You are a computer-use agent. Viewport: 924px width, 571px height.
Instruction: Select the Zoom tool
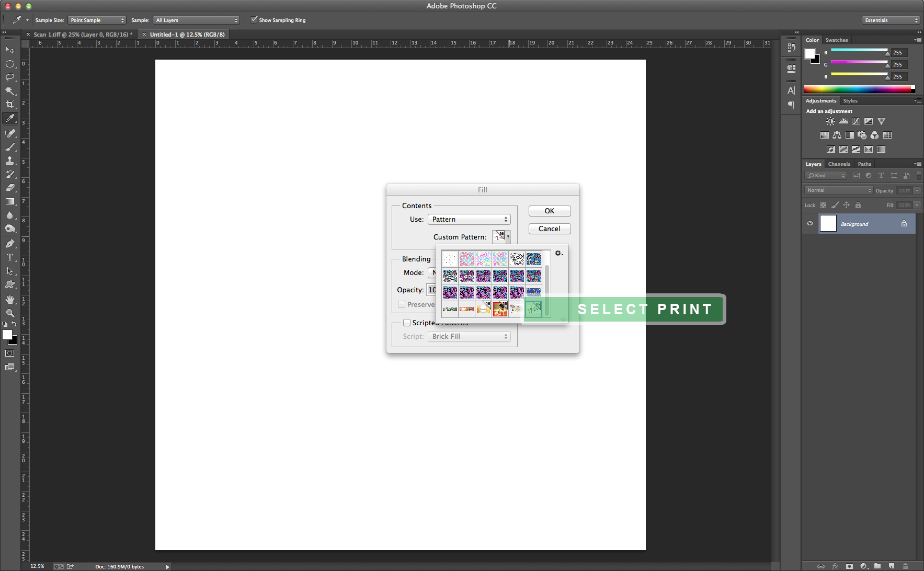click(10, 313)
